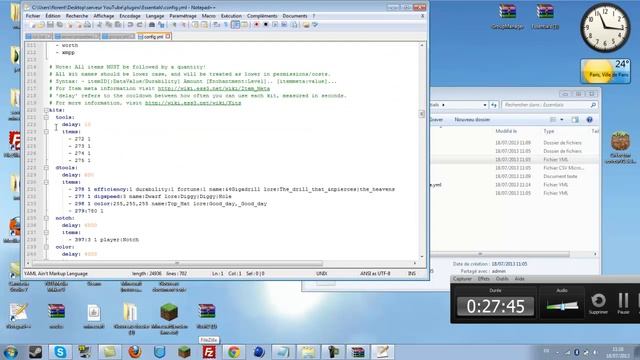
Task: Click the Undo toolbar arrow
Action: coord(130,25)
